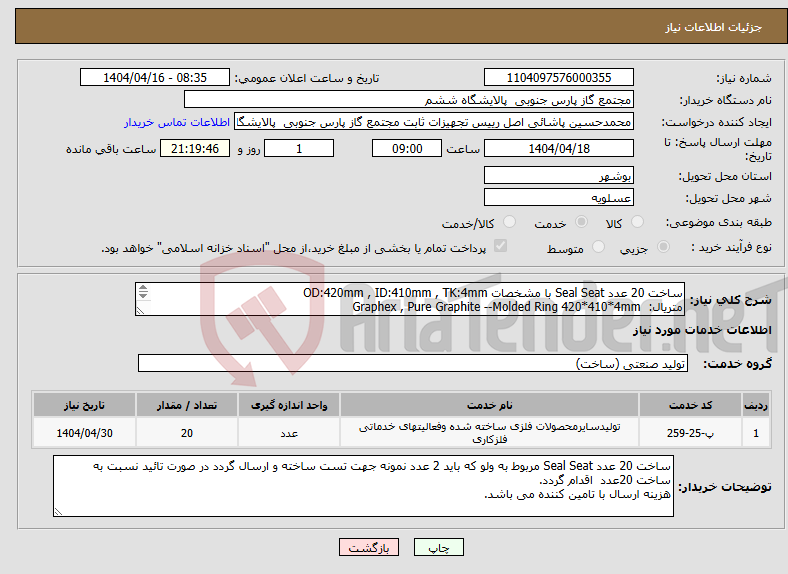
Task: Click the ردیف column header
Action: tap(756, 405)
